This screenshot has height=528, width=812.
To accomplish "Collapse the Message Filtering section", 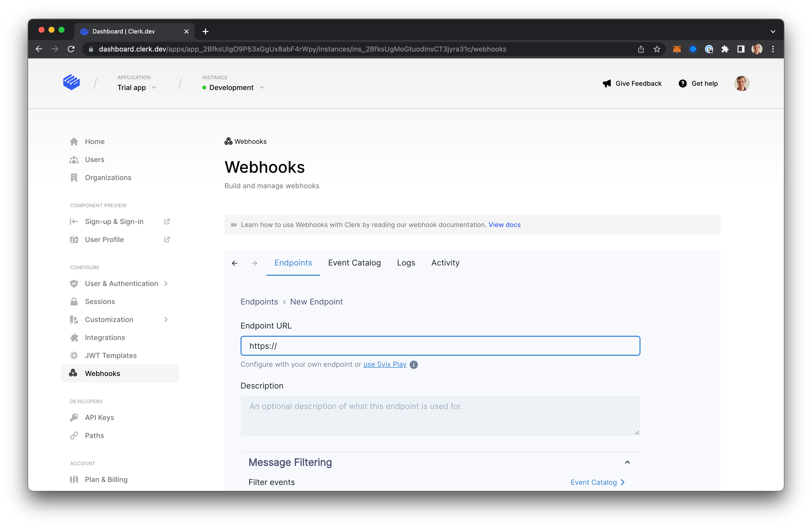I will (627, 462).
